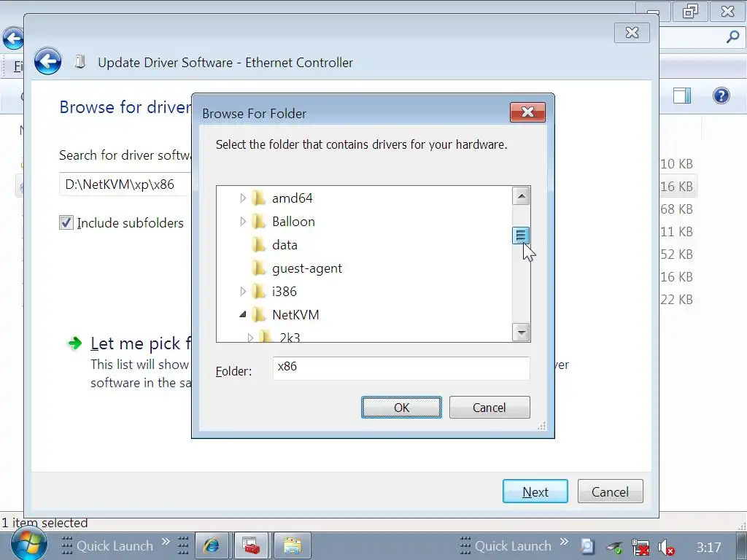Screen dimensions: 747x560
Task: Go back in Update Driver Software wizard
Action: coord(47,61)
